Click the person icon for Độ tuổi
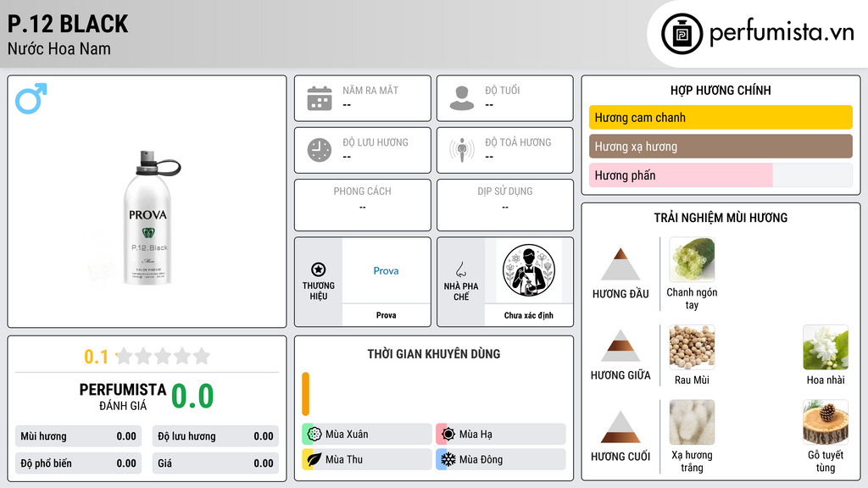868x488 pixels. coord(462,98)
